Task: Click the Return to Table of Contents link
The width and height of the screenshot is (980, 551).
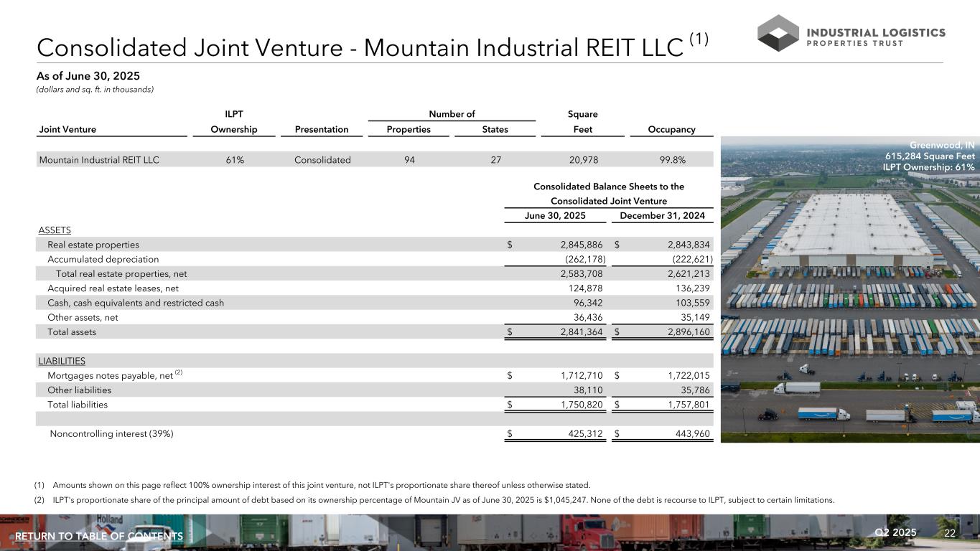Action: (99, 537)
